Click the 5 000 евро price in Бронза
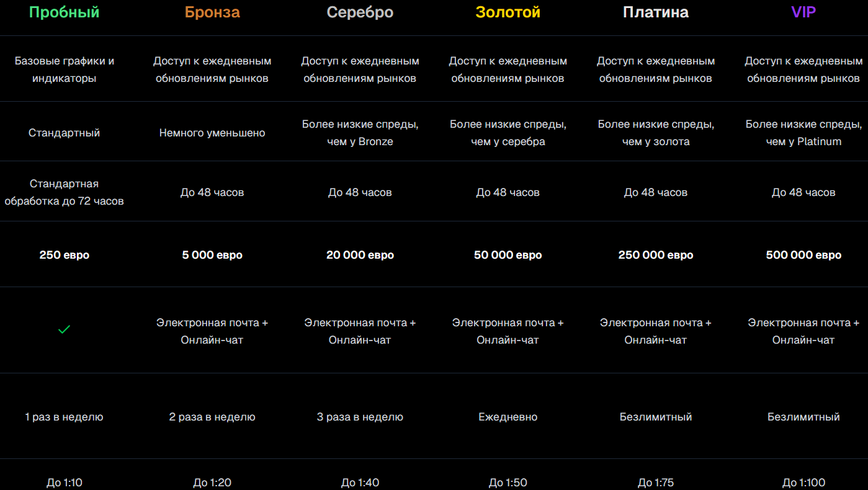The height and width of the screenshot is (490, 868). point(213,254)
